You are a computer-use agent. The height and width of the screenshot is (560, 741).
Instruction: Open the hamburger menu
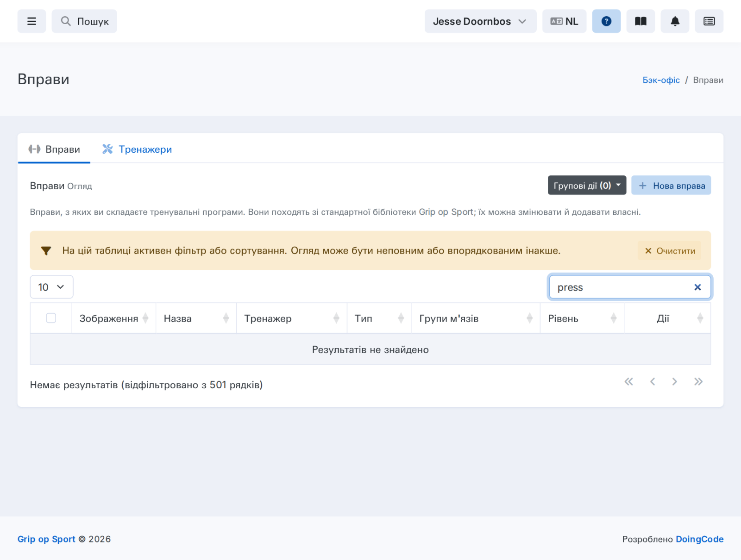click(31, 21)
